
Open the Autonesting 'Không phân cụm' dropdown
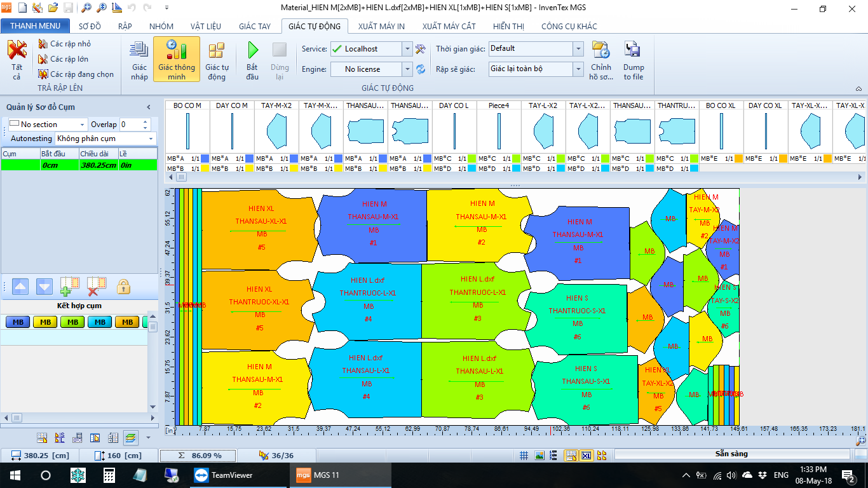pyautogui.click(x=151, y=139)
